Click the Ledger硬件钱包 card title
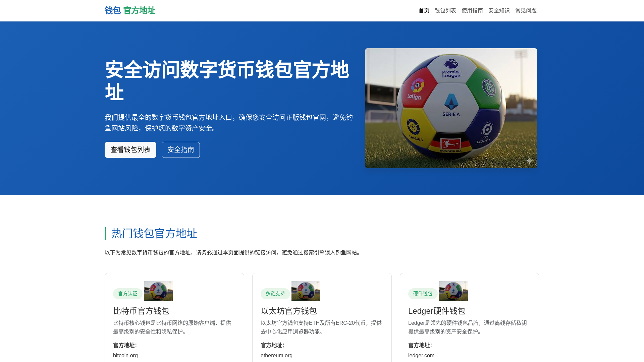The height and width of the screenshot is (362, 644). pos(437,311)
